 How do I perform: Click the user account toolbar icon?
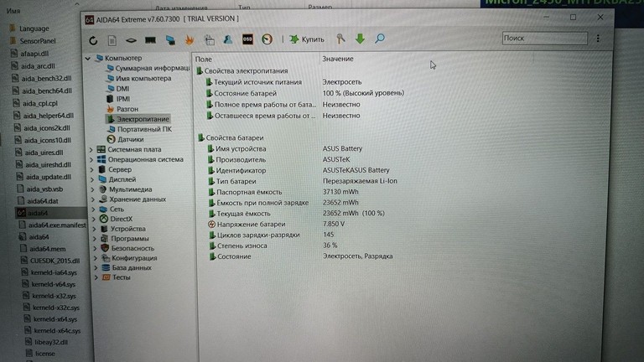click(227, 39)
